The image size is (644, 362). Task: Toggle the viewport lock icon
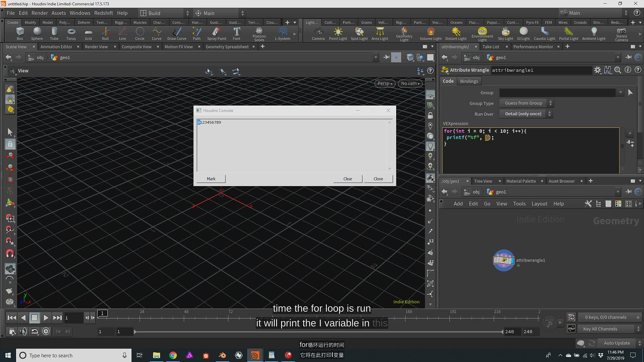coord(430,116)
